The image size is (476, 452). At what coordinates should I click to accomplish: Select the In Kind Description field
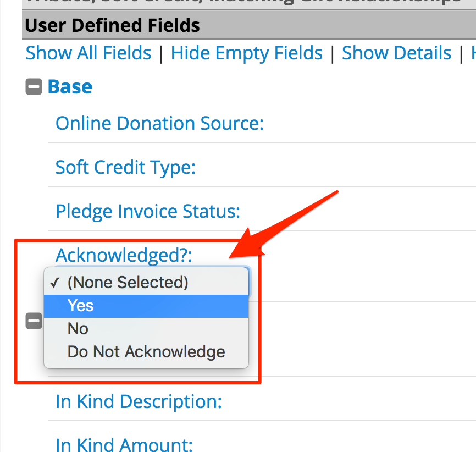point(138,401)
